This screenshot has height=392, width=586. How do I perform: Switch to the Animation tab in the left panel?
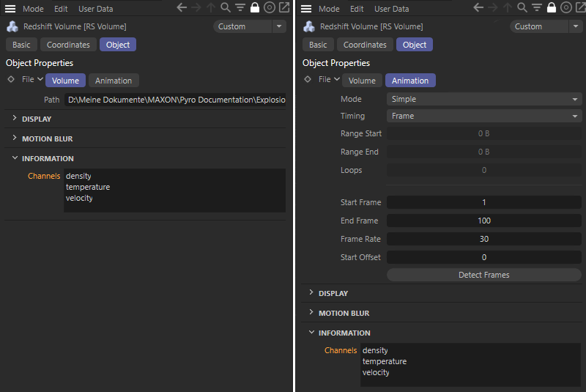click(x=114, y=81)
